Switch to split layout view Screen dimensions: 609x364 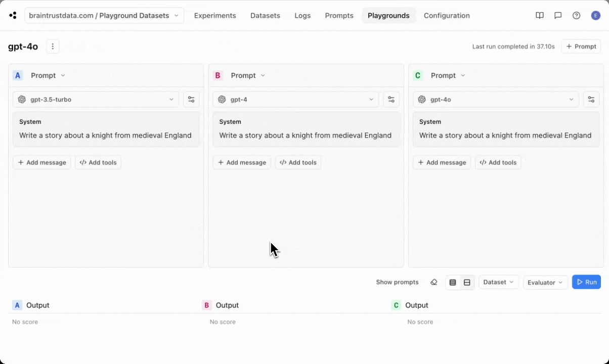tap(467, 282)
